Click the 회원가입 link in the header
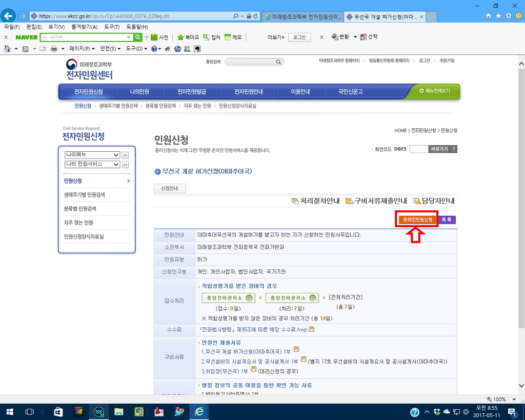The width and height of the screenshot is (525, 420). 447,61
